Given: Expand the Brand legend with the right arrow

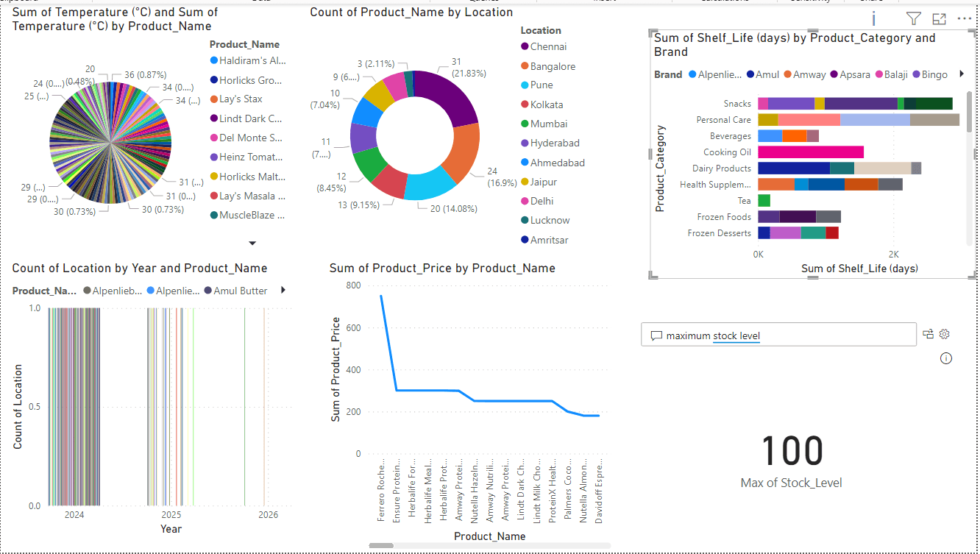Looking at the screenshot, I should point(961,74).
